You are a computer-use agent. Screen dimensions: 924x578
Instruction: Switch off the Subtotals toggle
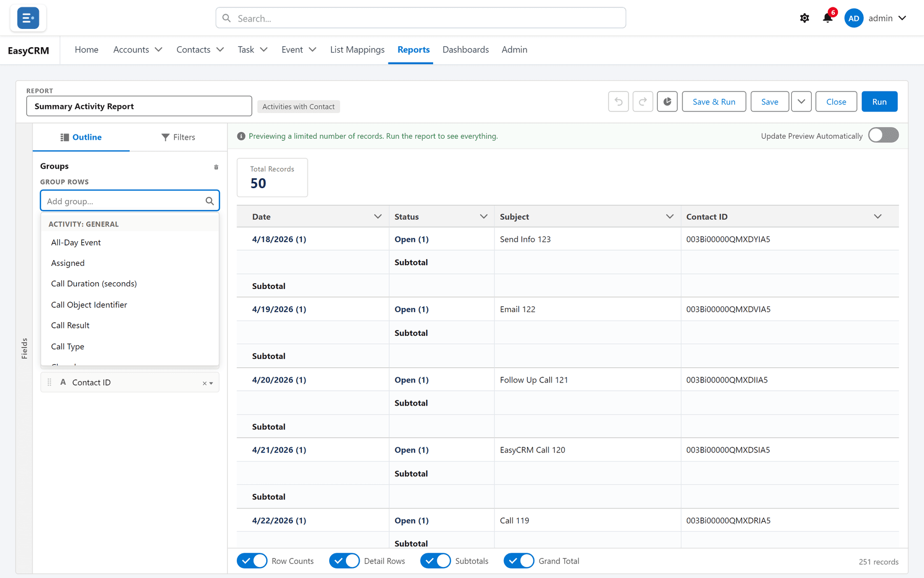[436, 561]
